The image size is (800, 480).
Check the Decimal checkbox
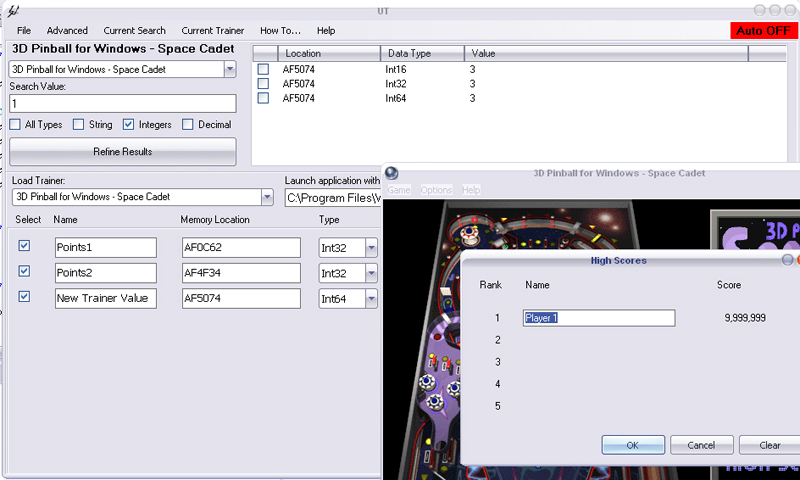click(188, 124)
